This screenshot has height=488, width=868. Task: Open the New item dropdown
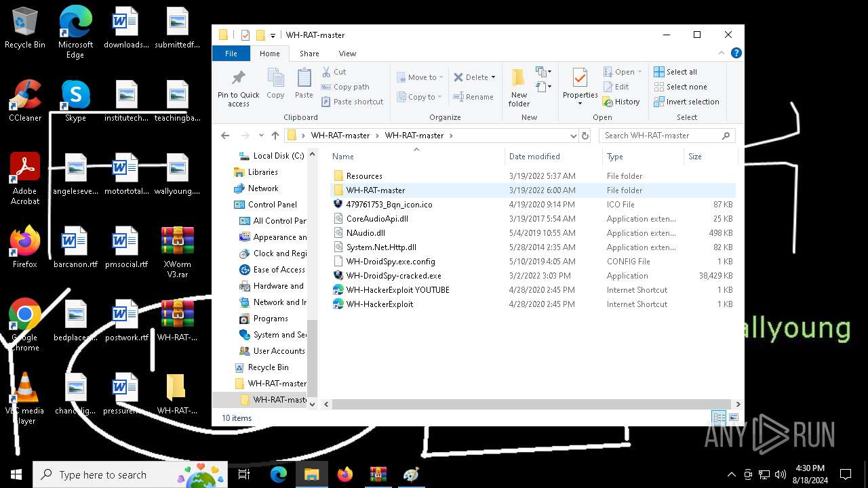(x=542, y=72)
